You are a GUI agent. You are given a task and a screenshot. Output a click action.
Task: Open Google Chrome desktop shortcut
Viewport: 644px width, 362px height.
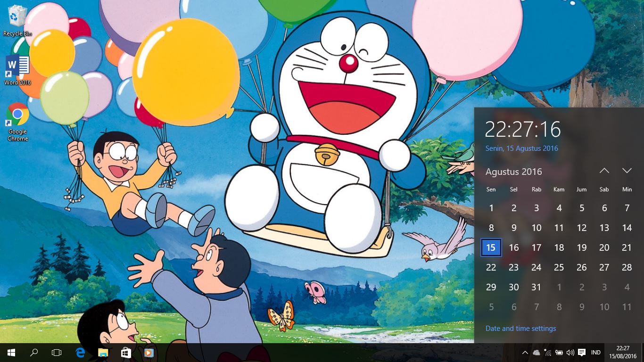pyautogui.click(x=17, y=122)
